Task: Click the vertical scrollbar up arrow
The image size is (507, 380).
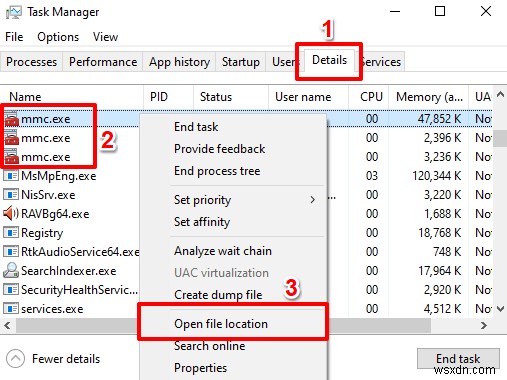Action: pos(500,94)
